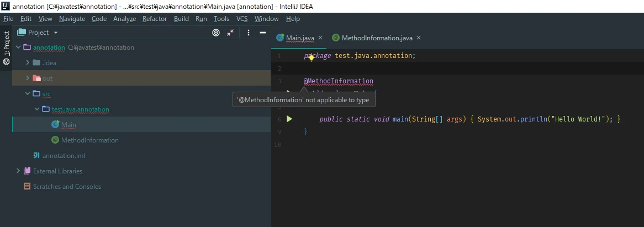Open Project panel options (three dots)
This screenshot has width=644, height=227.
248,33
